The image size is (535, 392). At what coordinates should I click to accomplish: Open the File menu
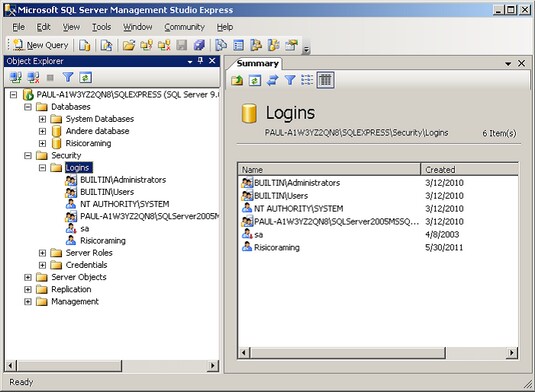coord(18,27)
